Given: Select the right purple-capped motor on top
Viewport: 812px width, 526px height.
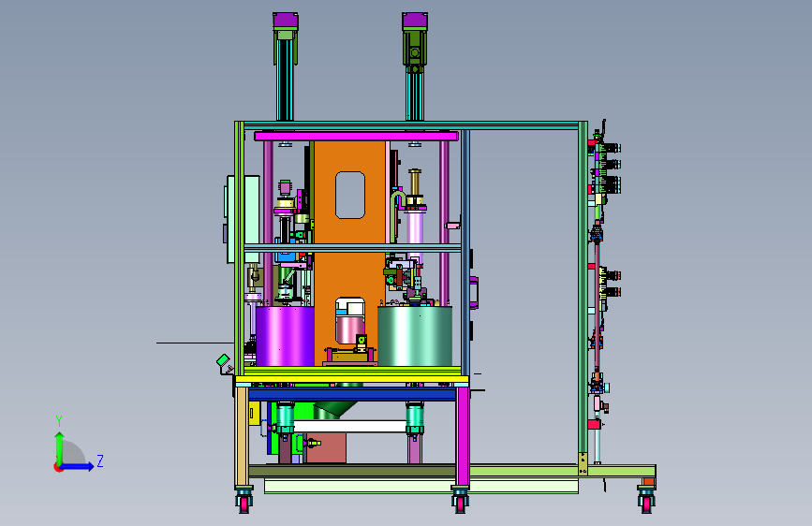Looking at the screenshot, I should [x=415, y=21].
